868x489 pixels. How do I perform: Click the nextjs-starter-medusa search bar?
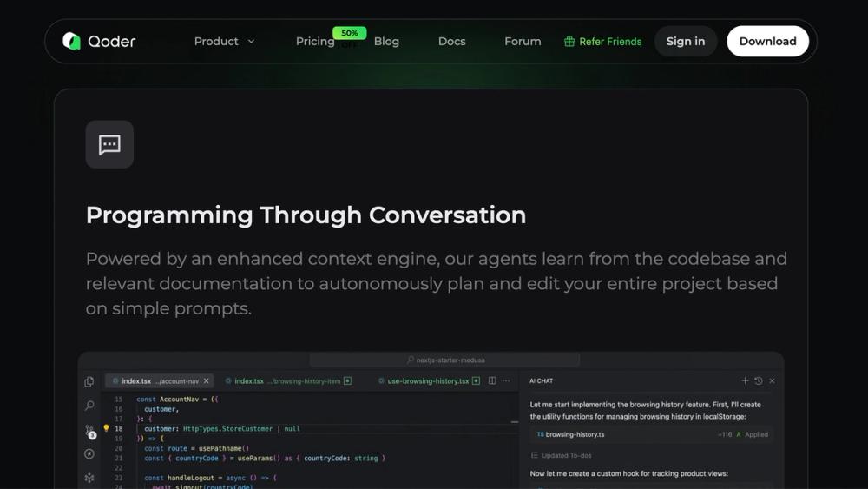click(x=444, y=360)
